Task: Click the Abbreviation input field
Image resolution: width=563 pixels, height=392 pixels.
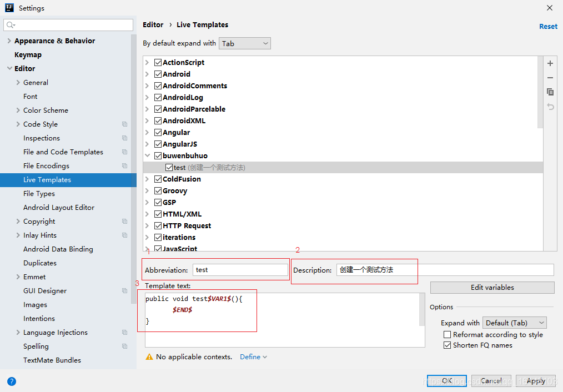Action: pos(240,270)
